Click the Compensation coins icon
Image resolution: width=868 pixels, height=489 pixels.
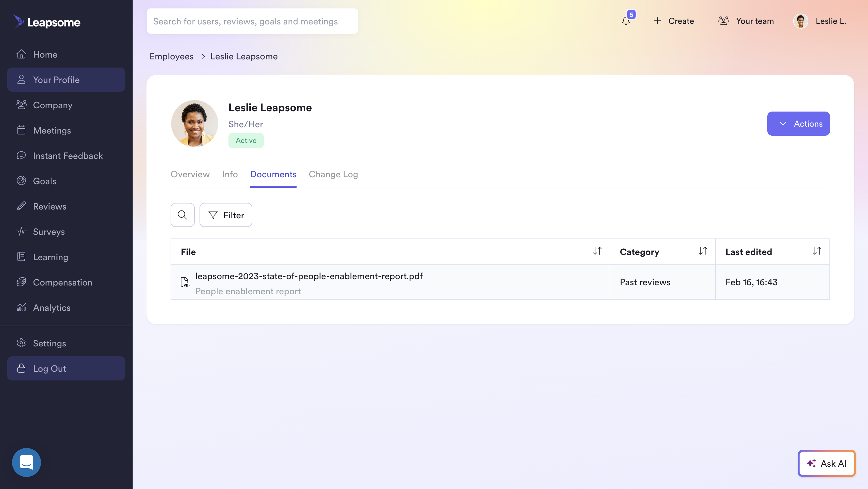pos(21,282)
